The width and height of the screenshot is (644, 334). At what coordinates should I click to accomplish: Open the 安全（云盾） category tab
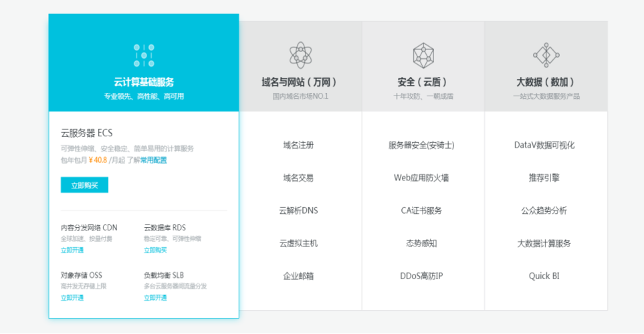point(423,67)
